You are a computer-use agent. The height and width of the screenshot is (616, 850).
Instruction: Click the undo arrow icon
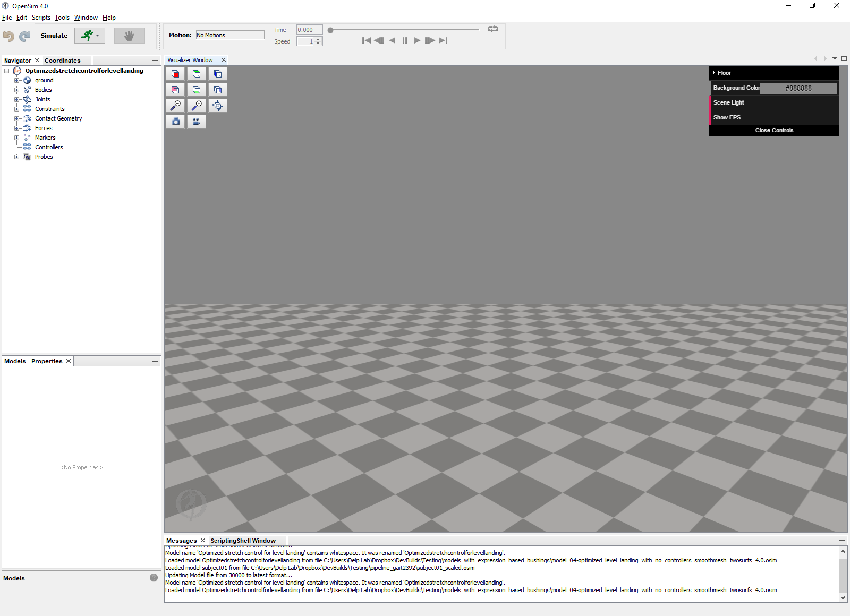pos(8,36)
